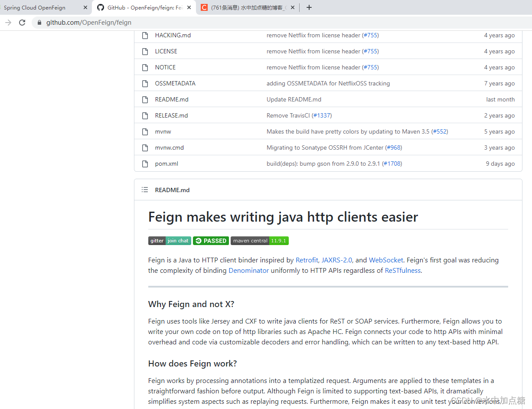Open a new tab with plus icon
The image size is (532, 409).
pos(309,7)
